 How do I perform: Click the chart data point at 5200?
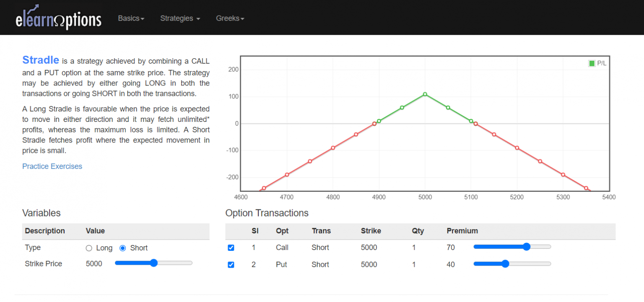517,148
